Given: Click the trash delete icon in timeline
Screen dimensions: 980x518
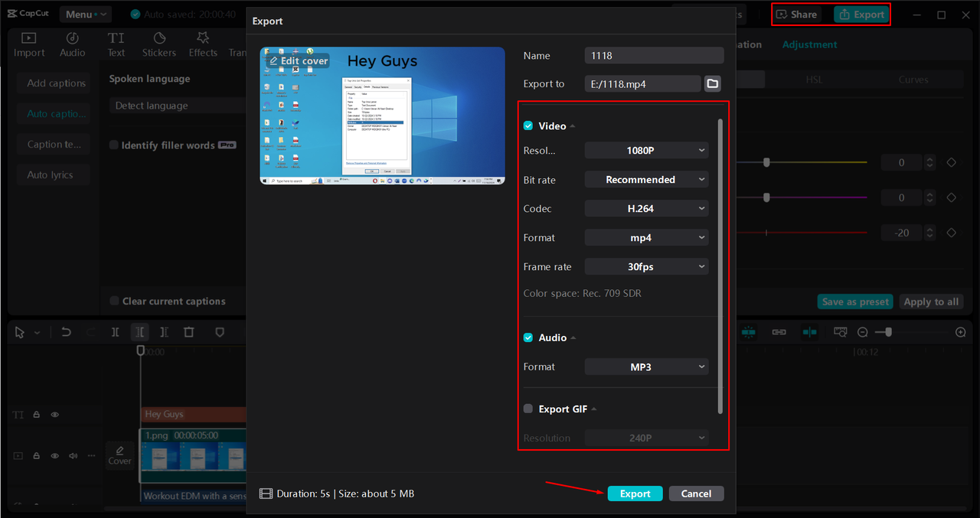Looking at the screenshot, I should click(188, 332).
